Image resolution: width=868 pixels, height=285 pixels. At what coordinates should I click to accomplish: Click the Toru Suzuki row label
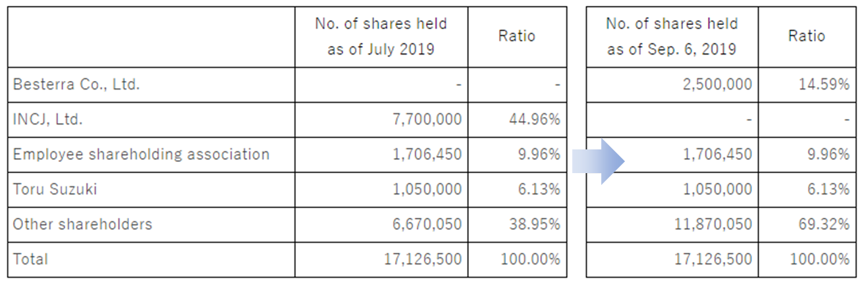(55, 190)
